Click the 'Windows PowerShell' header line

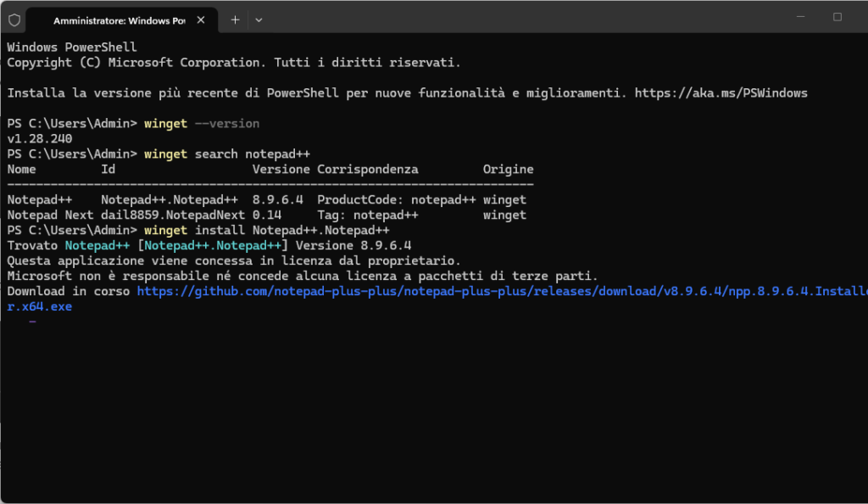[x=72, y=48]
